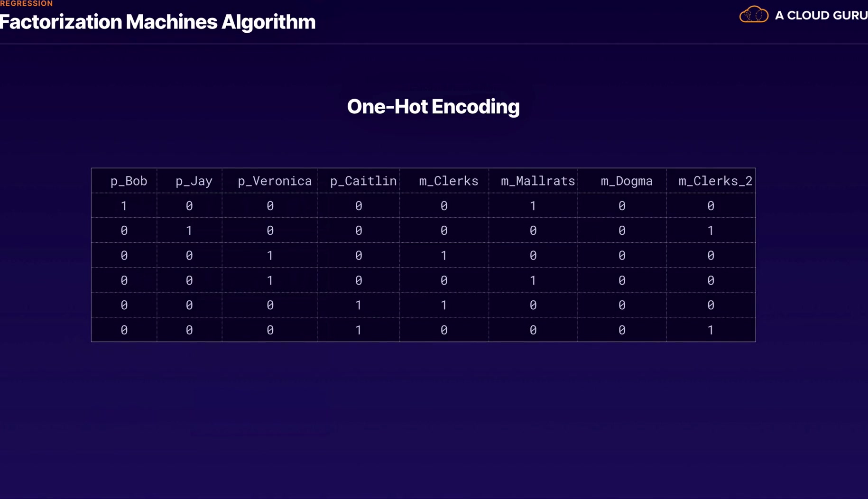Screen dimensions: 868x499
Task: Click first-row 0 under m_Dogma
Action: pos(621,206)
